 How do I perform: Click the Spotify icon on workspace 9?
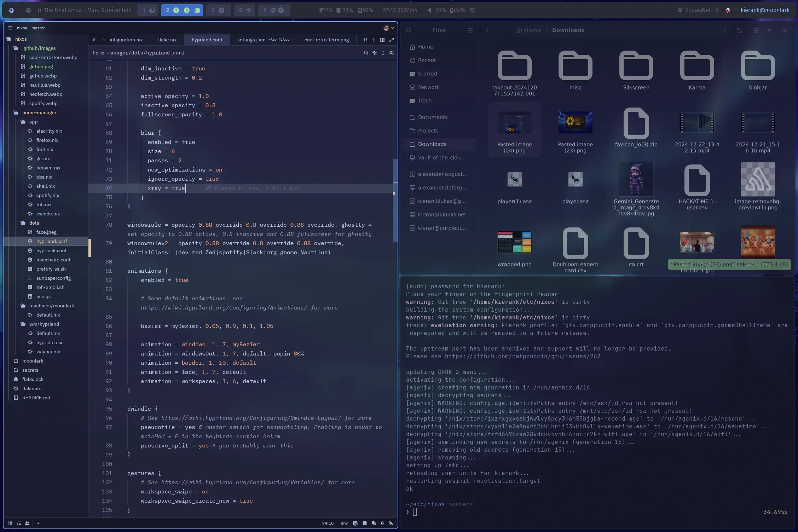273,10
